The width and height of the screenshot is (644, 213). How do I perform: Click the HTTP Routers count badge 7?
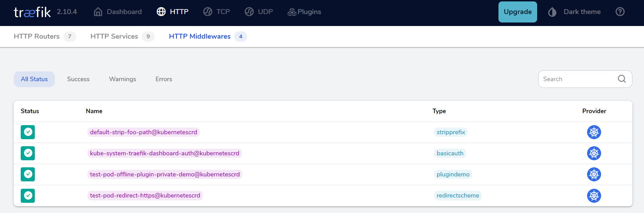70,37
